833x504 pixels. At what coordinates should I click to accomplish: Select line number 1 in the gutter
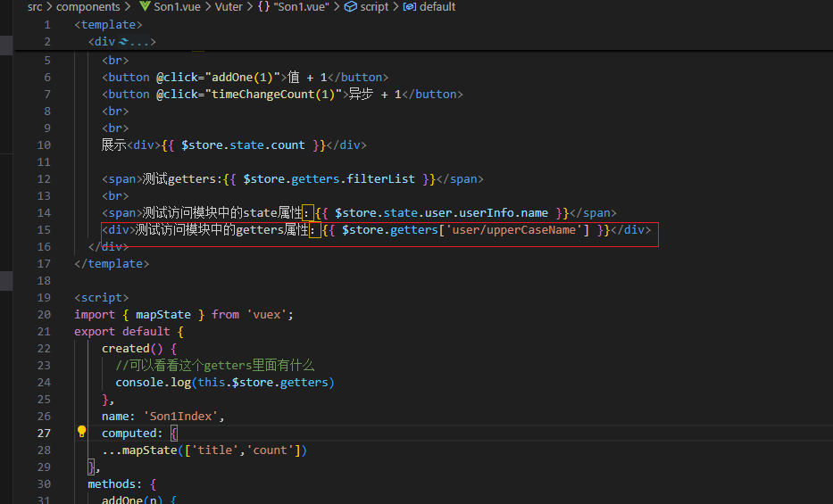(47, 24)
